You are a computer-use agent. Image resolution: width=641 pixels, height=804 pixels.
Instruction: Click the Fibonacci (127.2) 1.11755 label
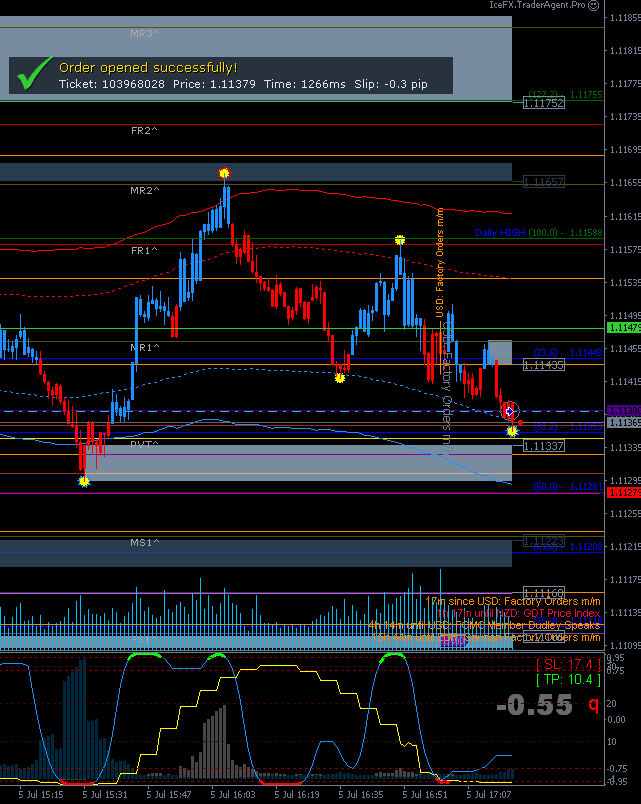(x=566, y=95)
